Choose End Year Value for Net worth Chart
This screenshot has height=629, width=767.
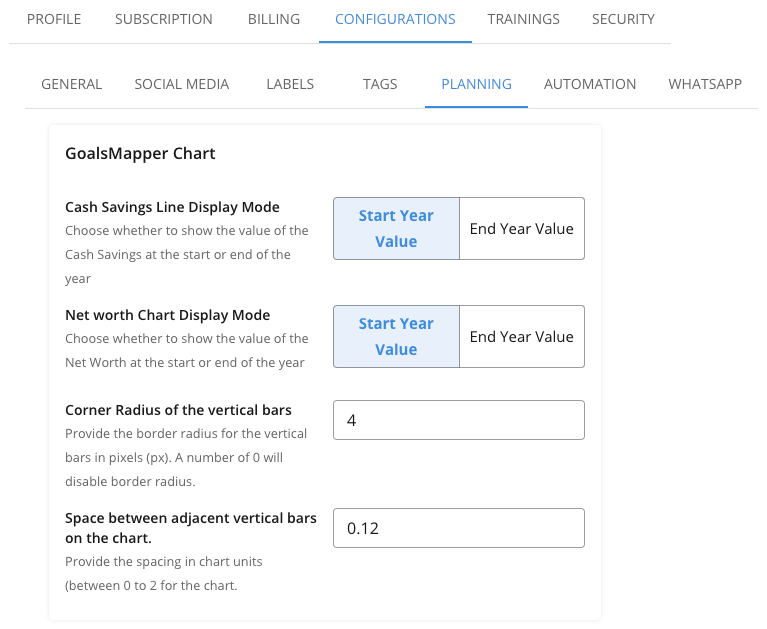tap(522, 336)
